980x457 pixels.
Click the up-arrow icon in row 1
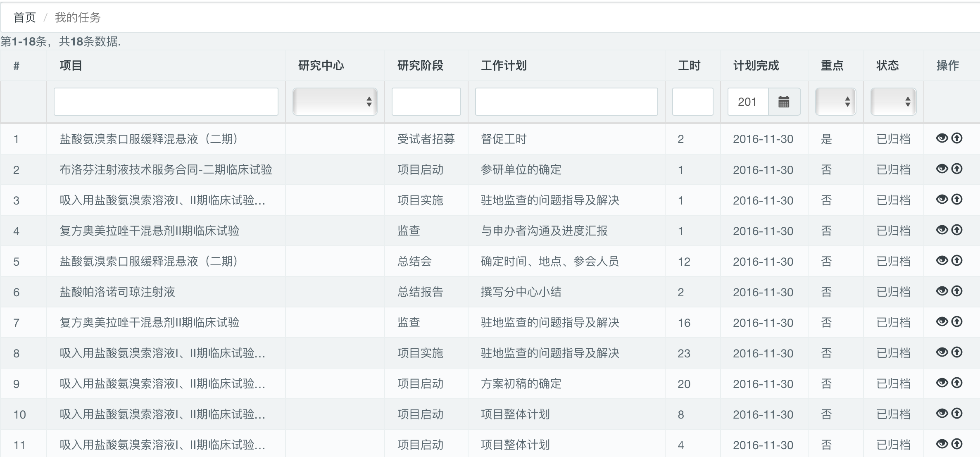[957, 138]
